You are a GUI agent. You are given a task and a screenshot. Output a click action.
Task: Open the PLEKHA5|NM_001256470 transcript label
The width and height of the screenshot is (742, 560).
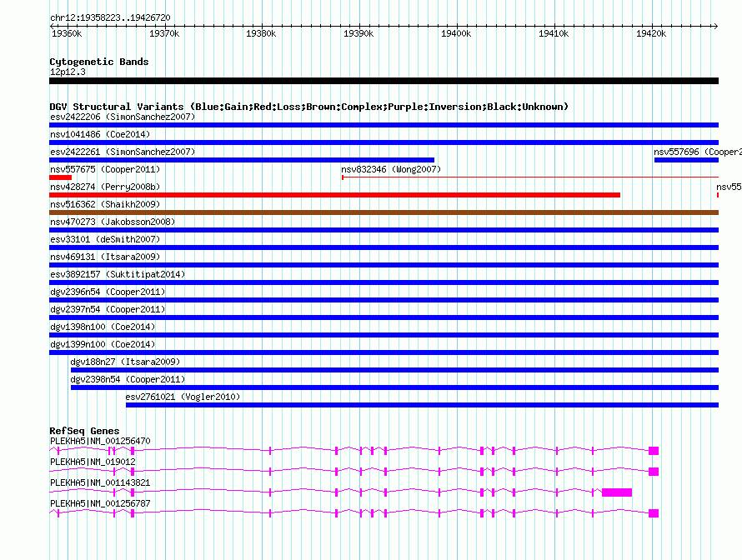tap(100, 441)
